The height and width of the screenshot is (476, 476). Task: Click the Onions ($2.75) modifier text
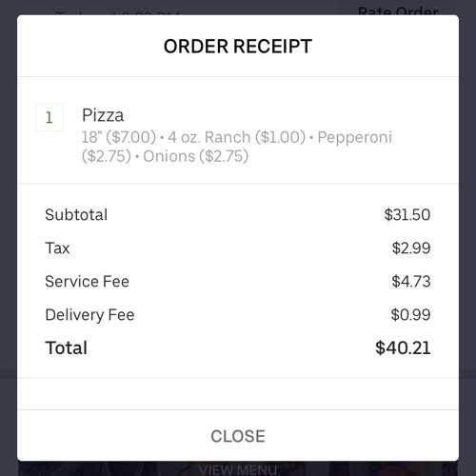point(195,156)
